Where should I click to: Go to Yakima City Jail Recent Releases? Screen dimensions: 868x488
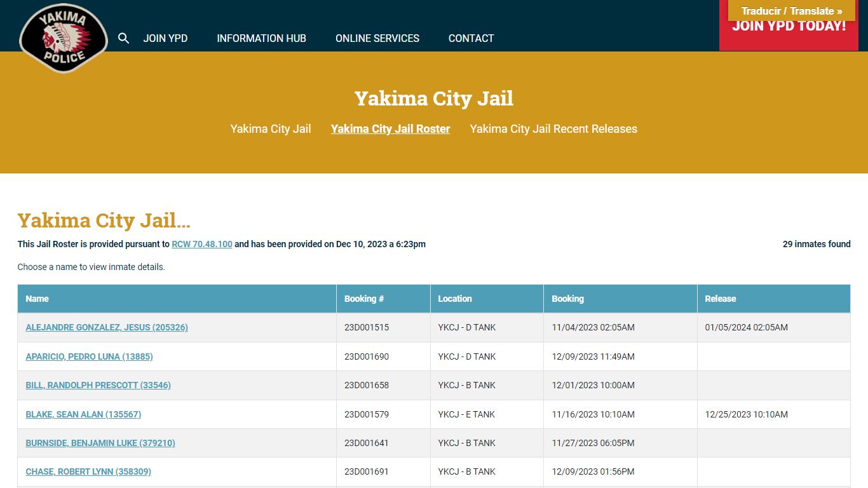(553, 129)
